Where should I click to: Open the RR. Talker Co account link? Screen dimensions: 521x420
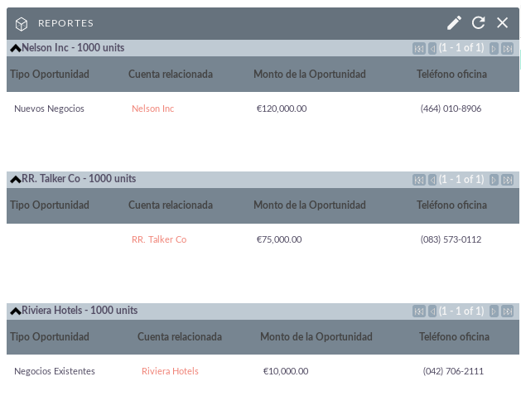(159, 239)
